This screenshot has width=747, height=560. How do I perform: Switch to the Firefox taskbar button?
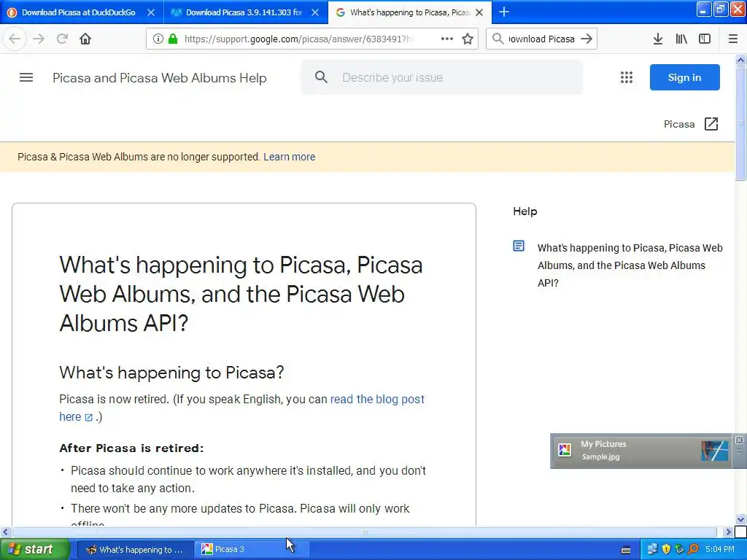pos(135,550)
